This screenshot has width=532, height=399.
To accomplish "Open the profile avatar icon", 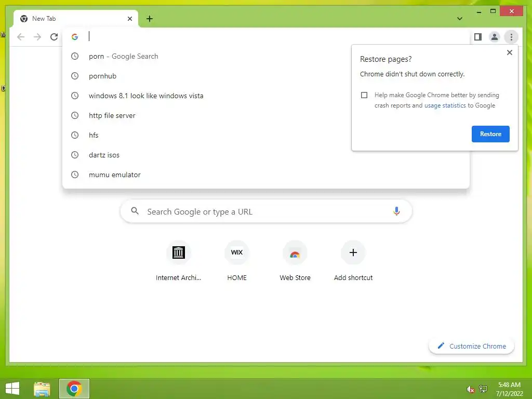I will coord(495,37).
